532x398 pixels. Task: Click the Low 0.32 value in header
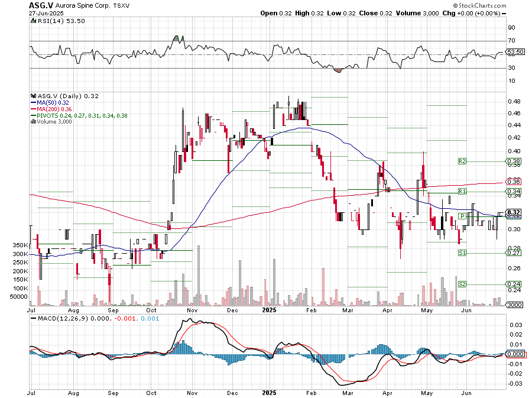click(x=341, y=13)
